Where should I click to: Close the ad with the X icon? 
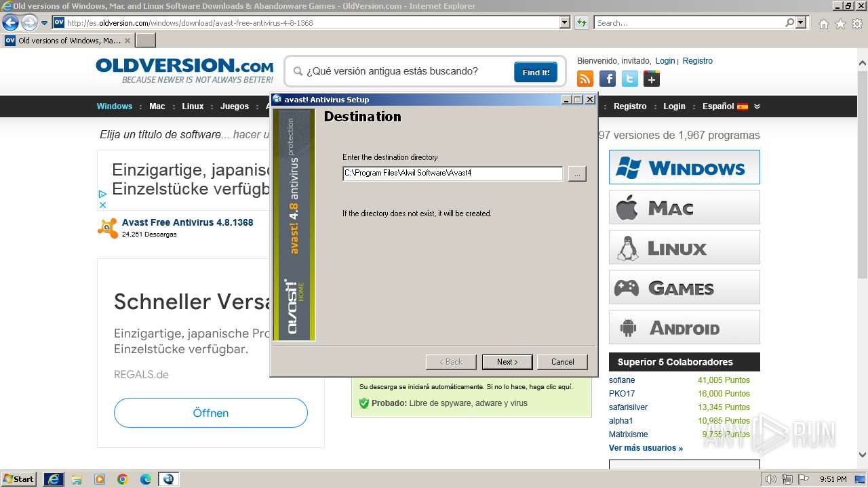102,205
